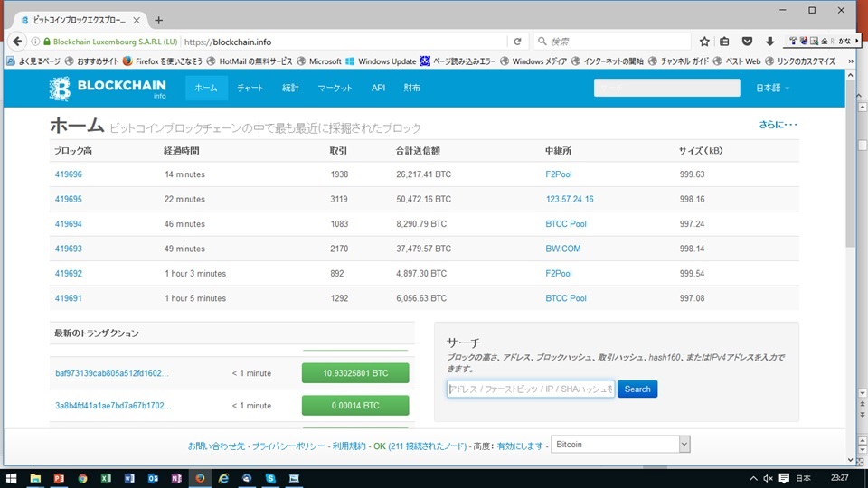Open the Firefox downloads arrow icon

[769, 42]
